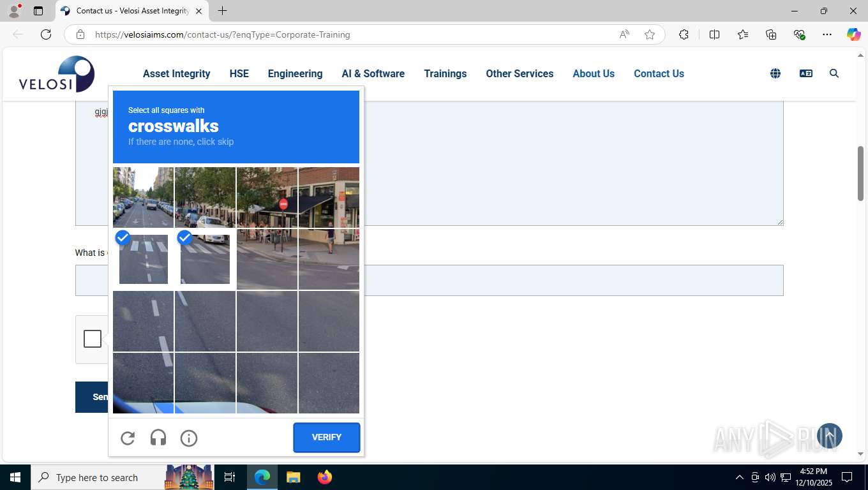Viewport: 868px width, 490px height.
Task: Refresh the page in Edge
Action: coord(46,34)
